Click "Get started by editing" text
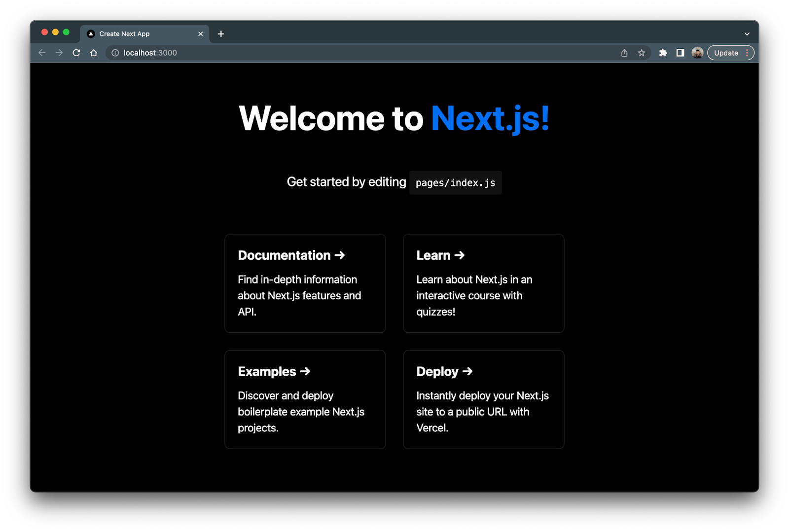The image size is (789, 532). click(x=346, y=182)
